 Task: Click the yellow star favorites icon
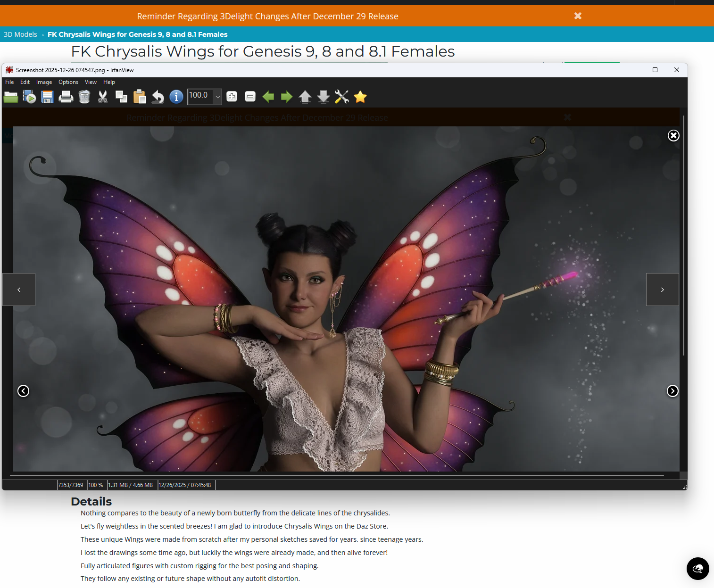(x=360, y=97)
